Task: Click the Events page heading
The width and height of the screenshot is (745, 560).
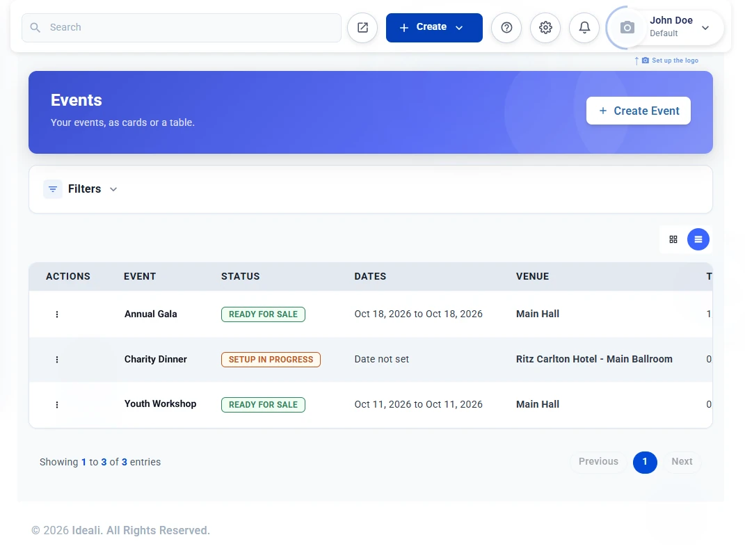Action: pyautogui.click(x=76, y=100)
